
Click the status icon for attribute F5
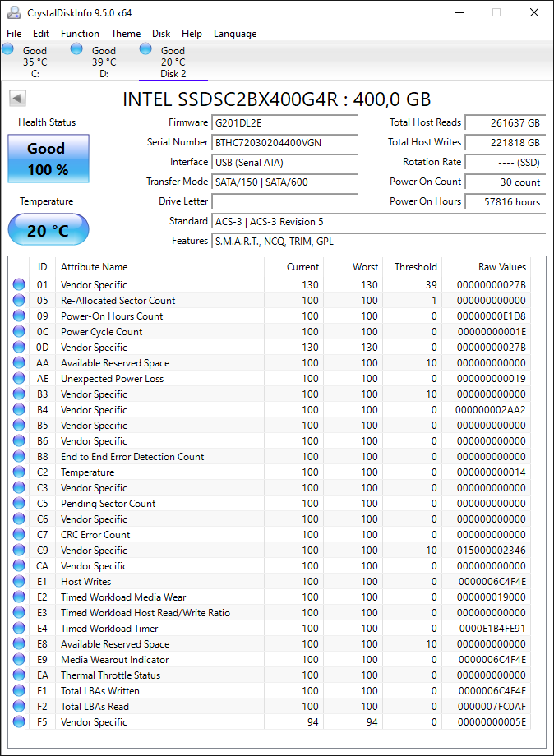click(x=19, y=721)
